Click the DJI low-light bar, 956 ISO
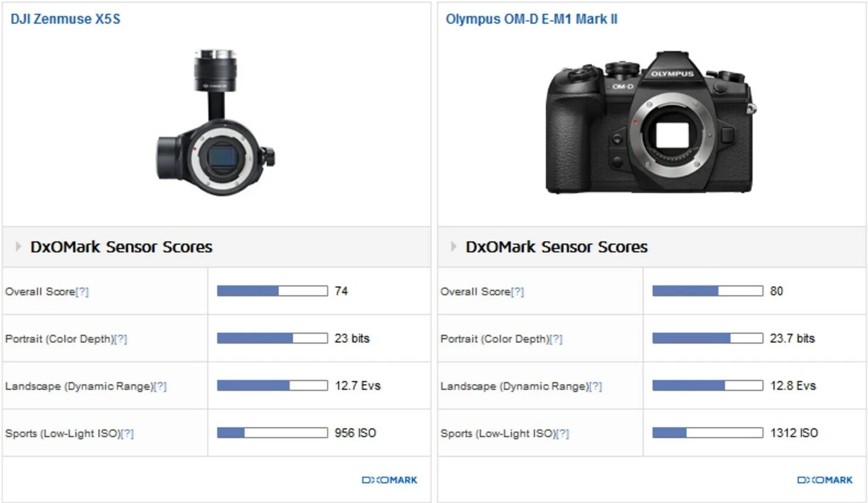 coord(272,433)
